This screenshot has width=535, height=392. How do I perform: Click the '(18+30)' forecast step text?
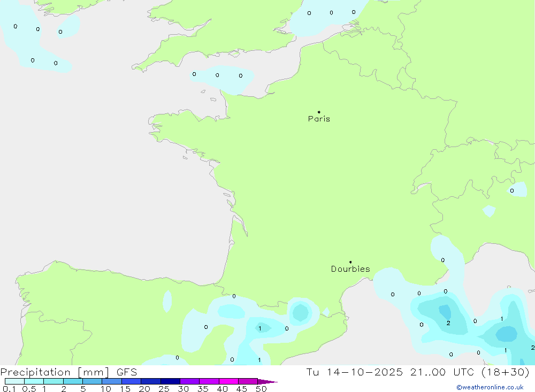click(x=506, y=372)
